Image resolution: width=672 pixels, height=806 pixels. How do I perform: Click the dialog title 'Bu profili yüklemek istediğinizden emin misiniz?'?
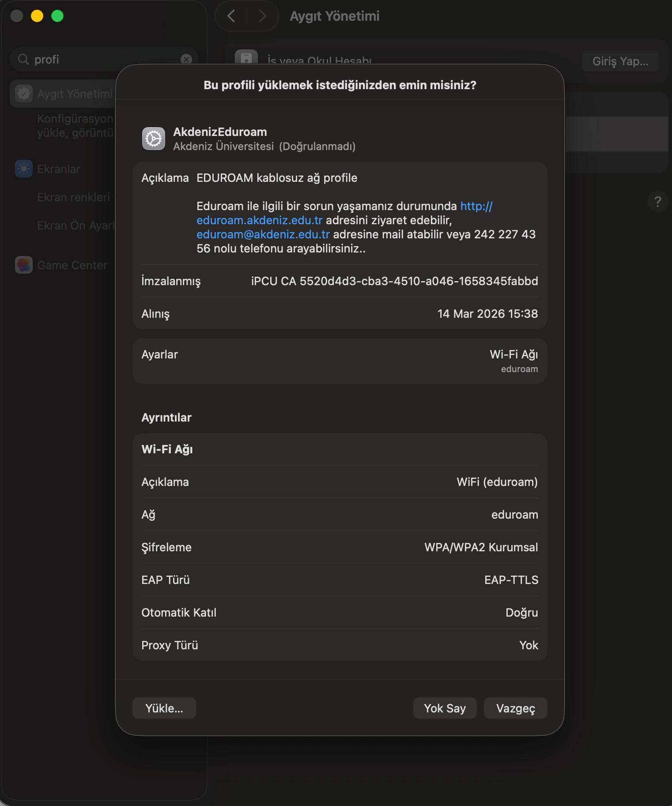click(340, 85)
